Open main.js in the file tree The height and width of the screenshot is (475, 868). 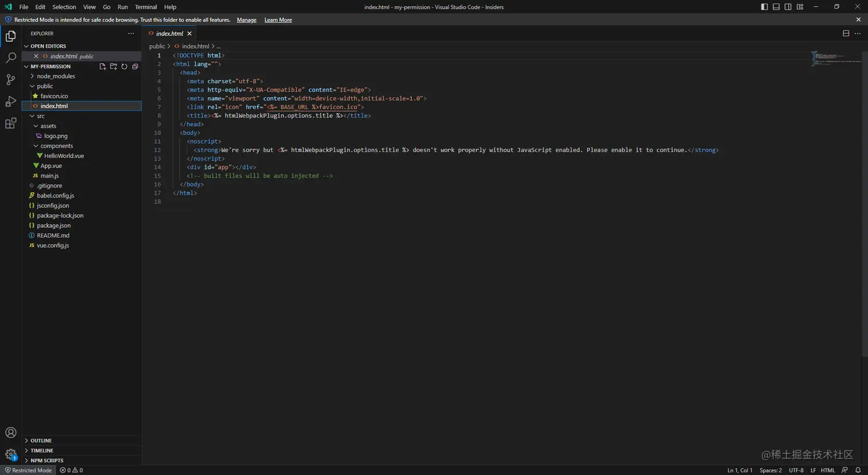click(x=82, y=176)
